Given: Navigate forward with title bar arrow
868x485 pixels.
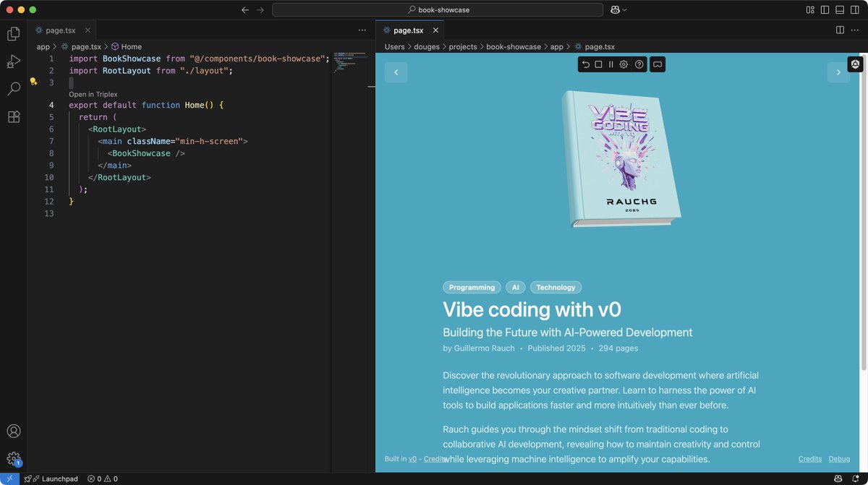Looking at the screenshot, I should coord(260,9).
